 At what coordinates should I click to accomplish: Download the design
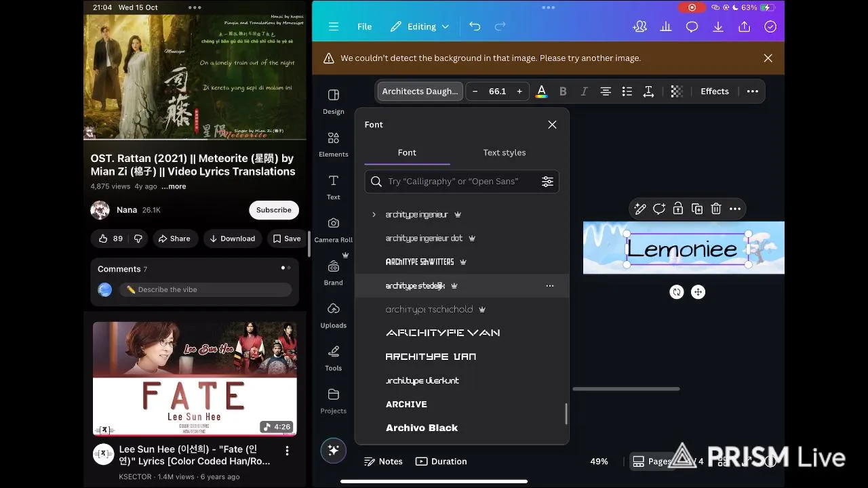(718, 26)
